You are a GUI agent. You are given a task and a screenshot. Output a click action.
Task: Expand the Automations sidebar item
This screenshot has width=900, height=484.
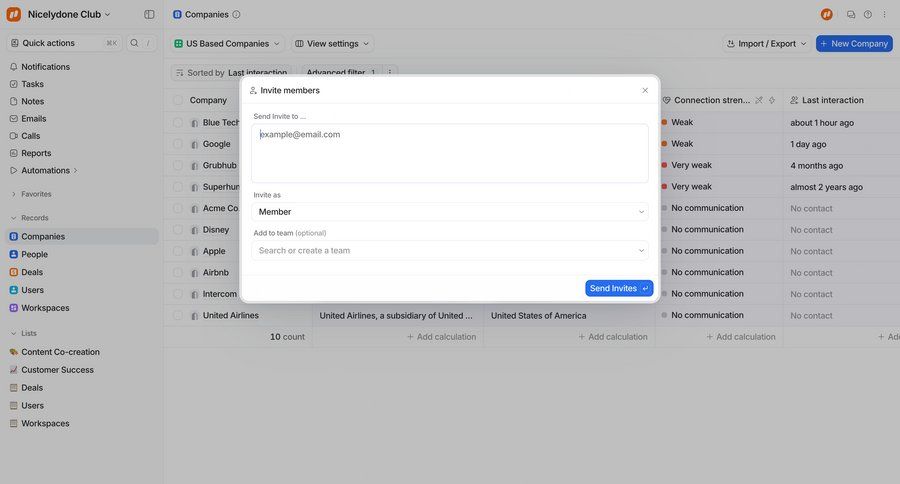(46, 170)
